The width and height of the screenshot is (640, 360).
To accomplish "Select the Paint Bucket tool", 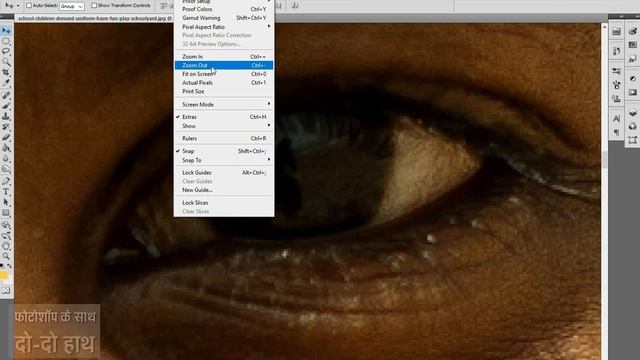I will 6,148.
